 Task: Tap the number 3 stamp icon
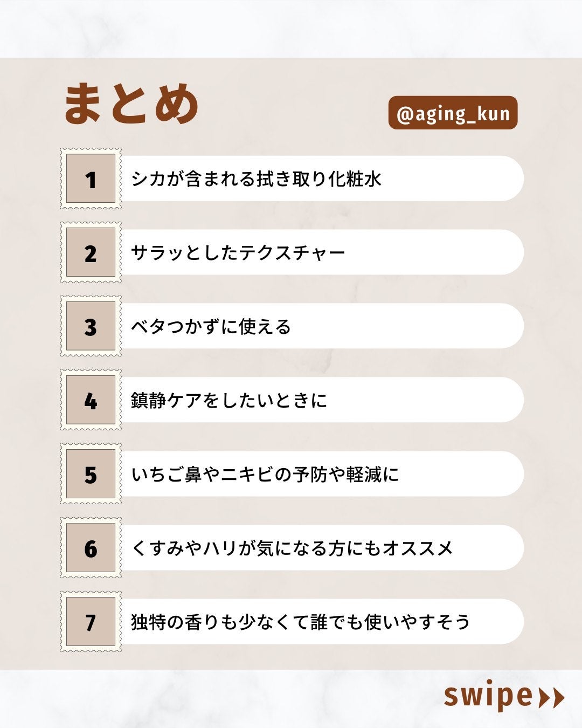coord(91,326)
